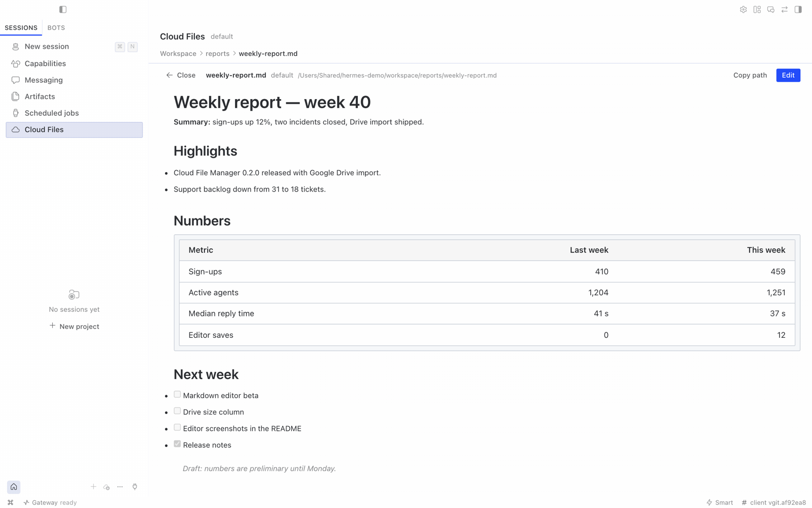
Task: Click the cloud download icon in bottom toolbar
Action: click(x=107, y=487)
